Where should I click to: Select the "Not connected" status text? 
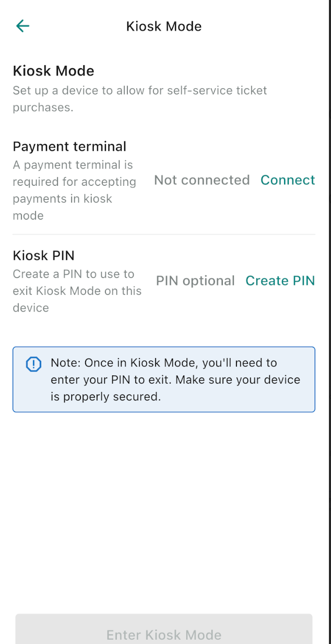[202, 180]
